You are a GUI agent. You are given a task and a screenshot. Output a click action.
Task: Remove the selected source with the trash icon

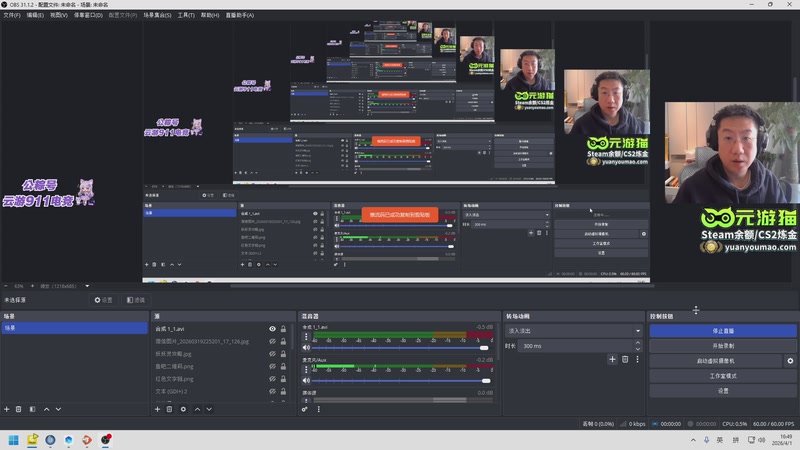pyautogui.click(x=169, y=409)
